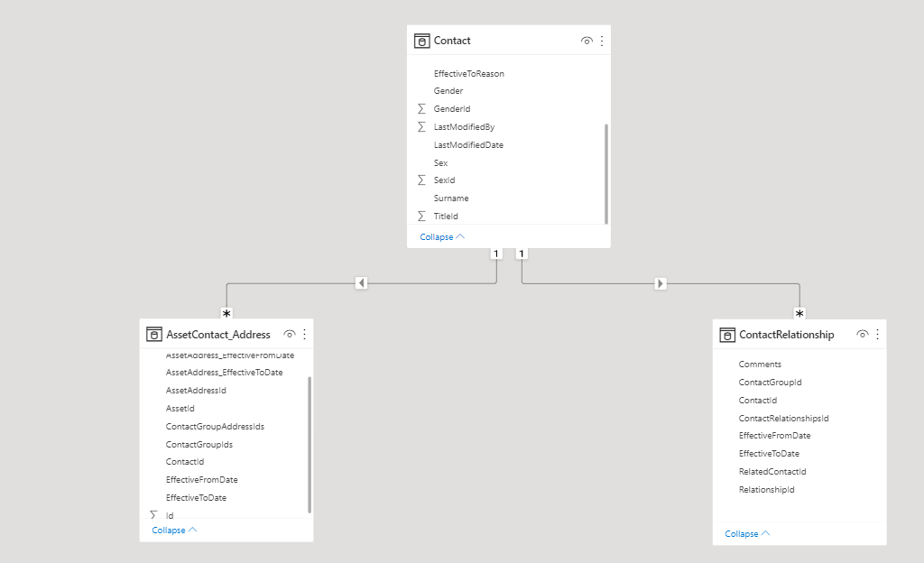Screen dimensions: 924x563
Task: Click left relationship direction arrow
Action: [x=361, y=283]
